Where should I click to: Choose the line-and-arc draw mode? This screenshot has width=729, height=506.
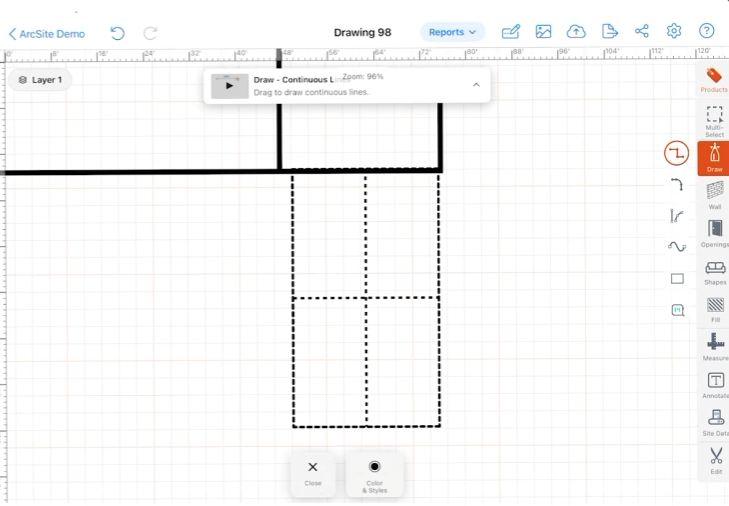coord(676,216)
